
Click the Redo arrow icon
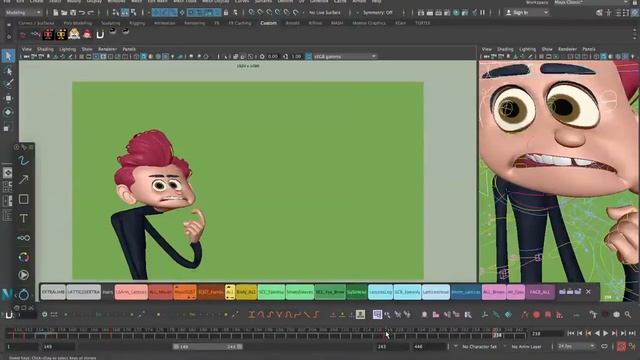click(91, 13)
